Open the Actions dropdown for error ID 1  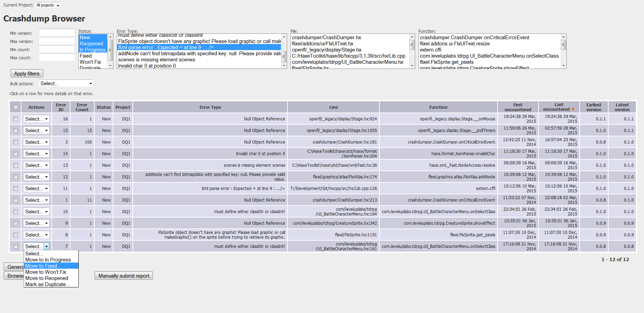(36, 200)
